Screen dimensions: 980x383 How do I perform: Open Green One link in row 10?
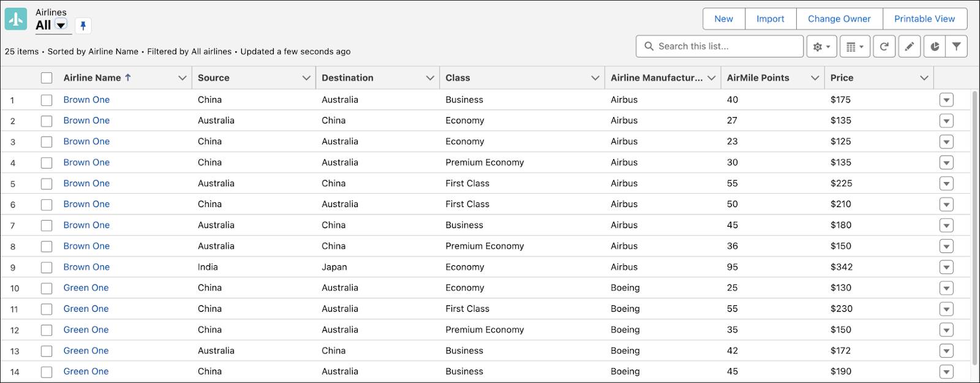click(x=86, y=287)
